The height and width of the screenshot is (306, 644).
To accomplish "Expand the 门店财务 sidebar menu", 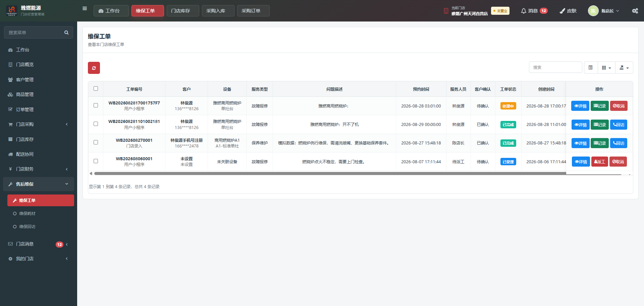I will click(x=39, y=169).
